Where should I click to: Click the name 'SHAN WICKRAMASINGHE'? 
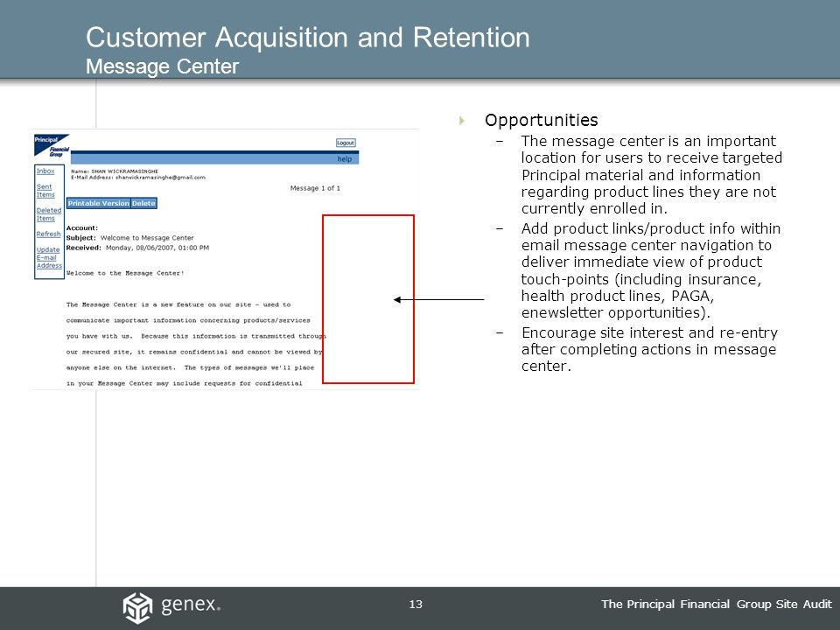[x=125, y=171]
